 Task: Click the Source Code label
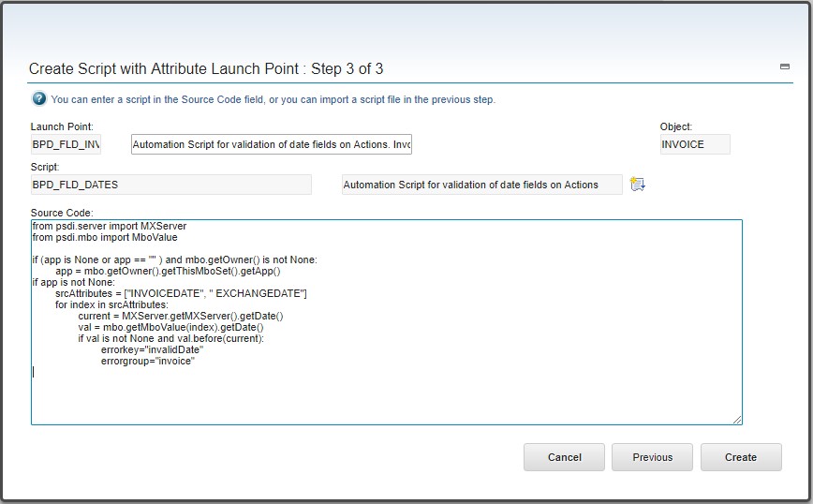pos(62,213)
